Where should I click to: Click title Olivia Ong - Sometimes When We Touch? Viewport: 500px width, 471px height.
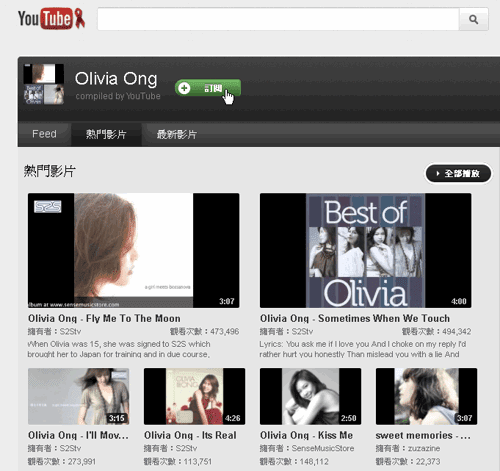click(355, 318)
